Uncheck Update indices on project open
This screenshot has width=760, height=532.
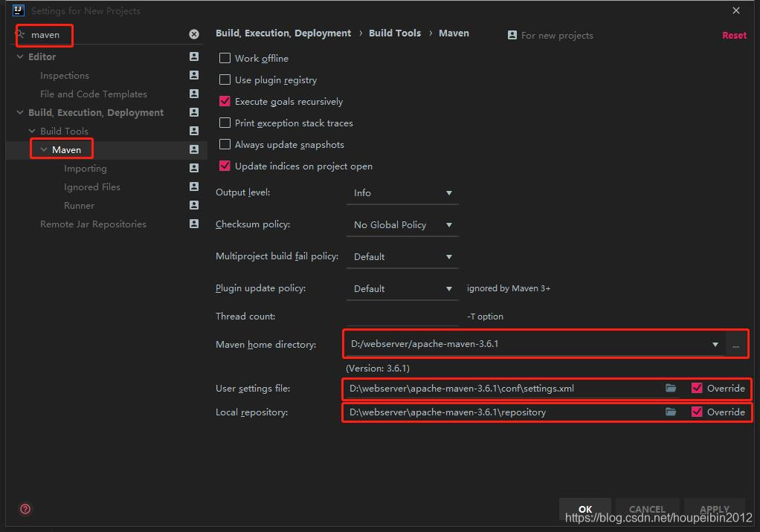[x=225, y=166]
